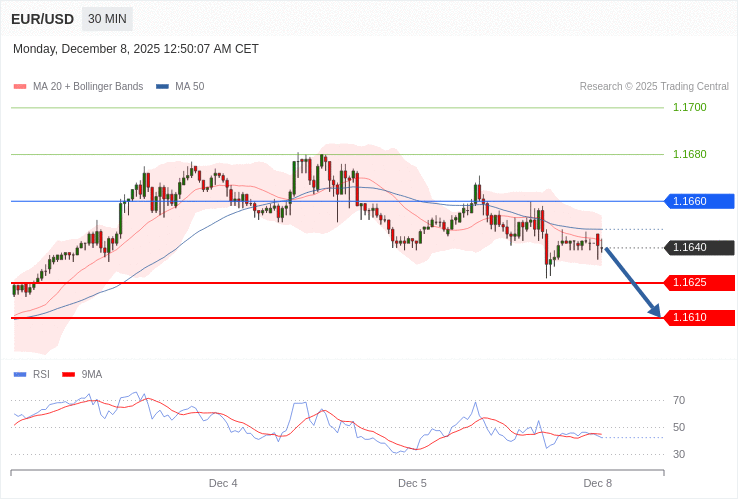
Task: Toggle the MA 20 + Bollinger Bands legend
Action: pos(78,87)
